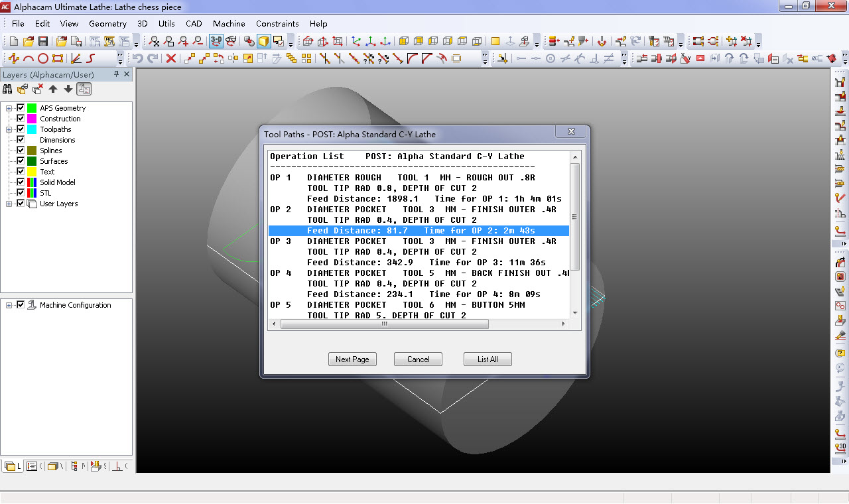Open the Constraints menu
Screen dimensions: 849x504
(x=277, y=23)
